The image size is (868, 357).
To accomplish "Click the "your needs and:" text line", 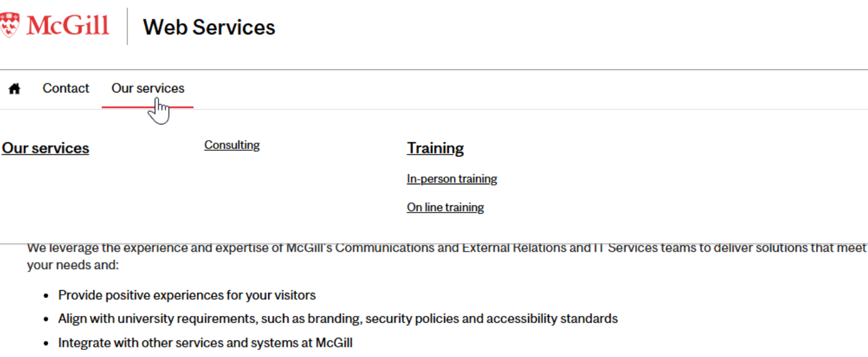I will 73,265.
